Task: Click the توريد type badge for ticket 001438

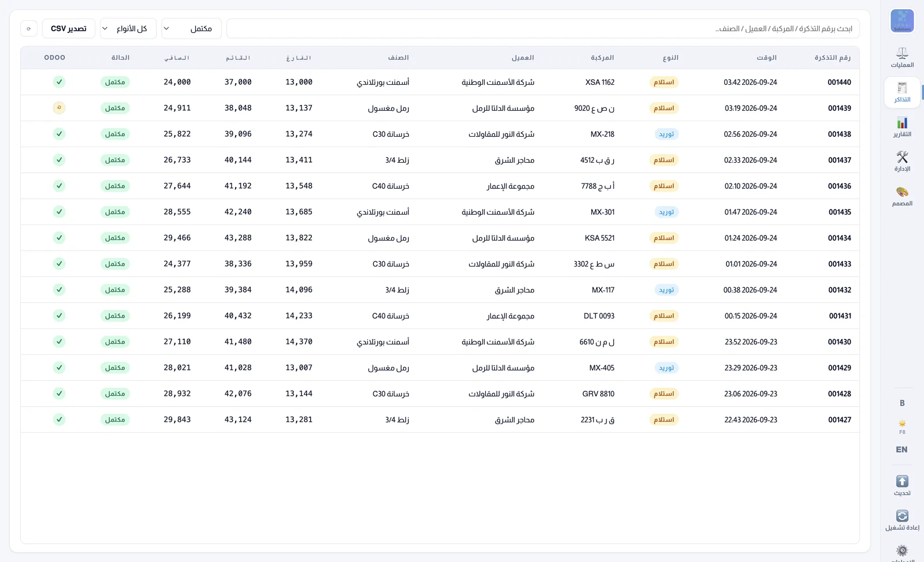Action: point(666,134)
